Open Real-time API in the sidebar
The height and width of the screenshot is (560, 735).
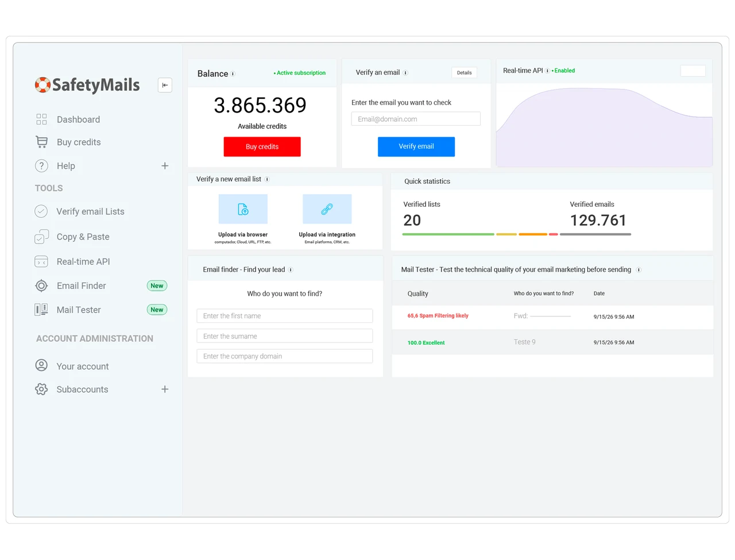[x=83, y=261]
